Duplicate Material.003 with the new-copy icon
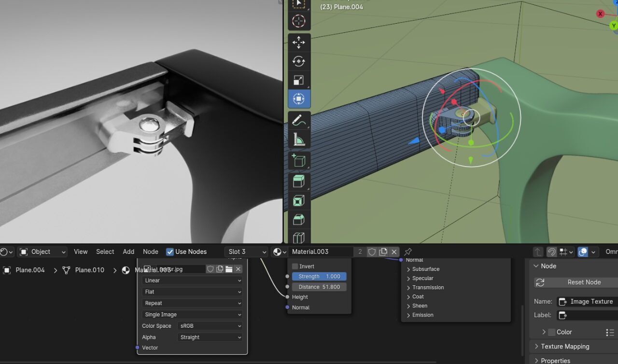618x364 pixels. tap(383, 252)
